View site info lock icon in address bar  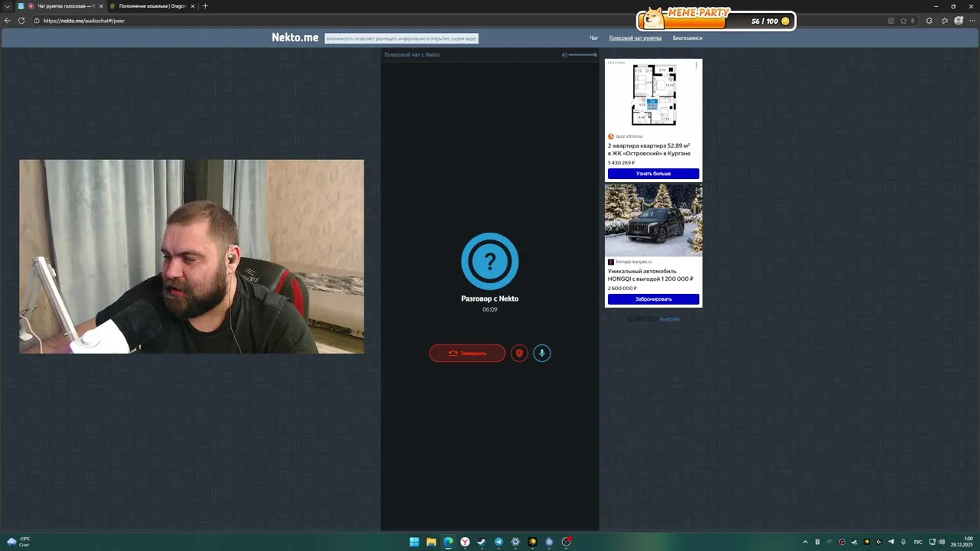[37, 21]
